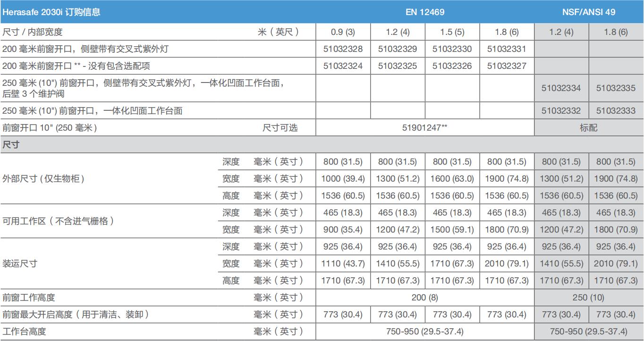Viewport: 644px width, 341px height.
Task: Select the 1110 (43.7) shipping width value
Action: (343, 264)
